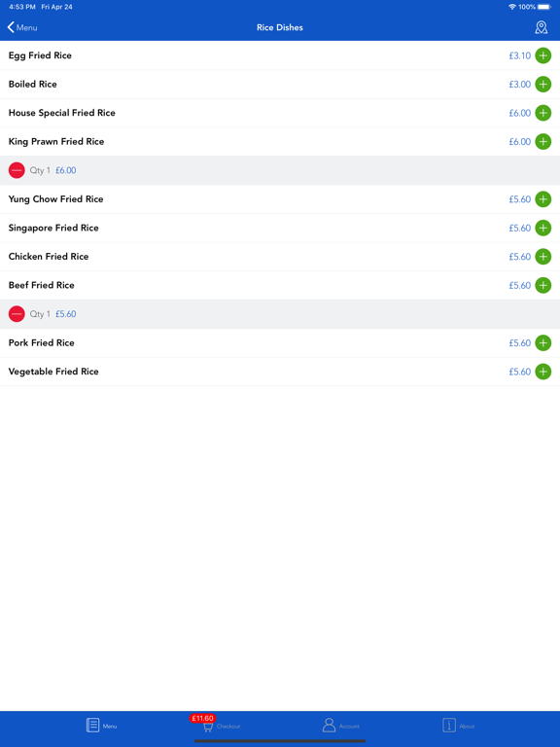The height and width of the screenshot is (747, 560).
Task: Open the About tab
Action: coord(458,726)
